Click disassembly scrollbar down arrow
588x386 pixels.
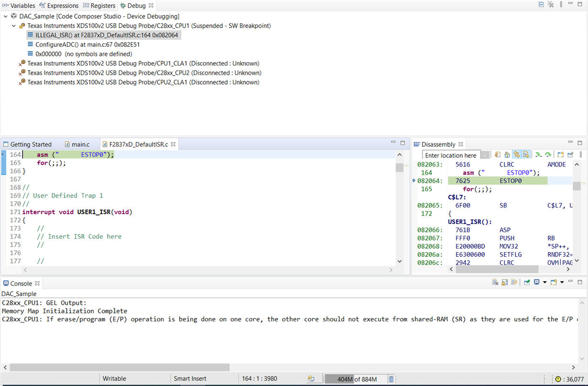577,261
